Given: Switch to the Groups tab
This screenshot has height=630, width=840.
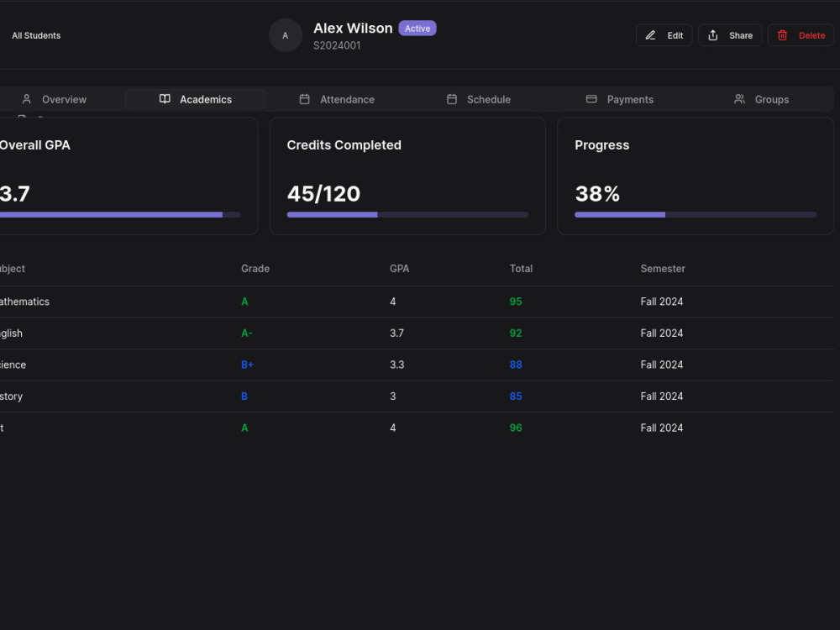Looking at the screenshot, I should click(761, 99).
